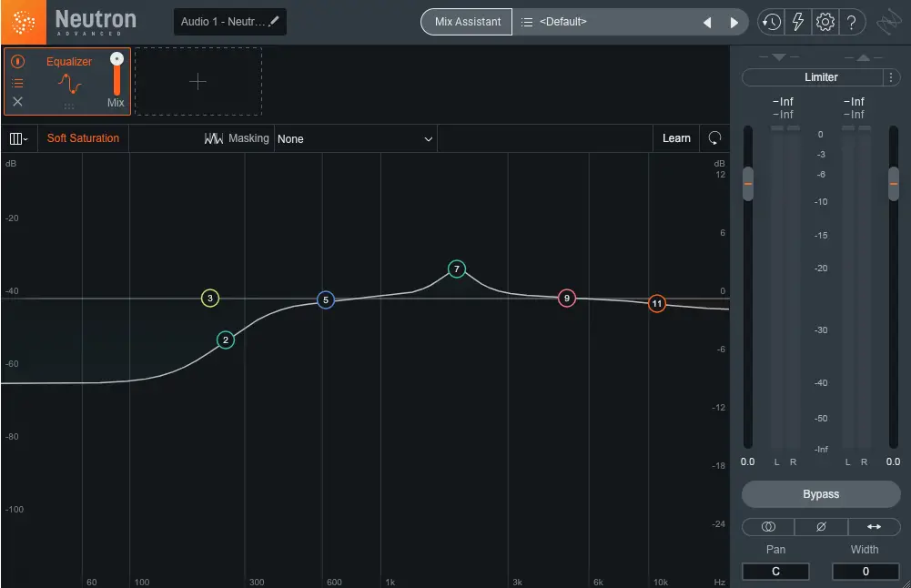Open settings gear icon
The image size is (911, 588).
coord(825,22)
